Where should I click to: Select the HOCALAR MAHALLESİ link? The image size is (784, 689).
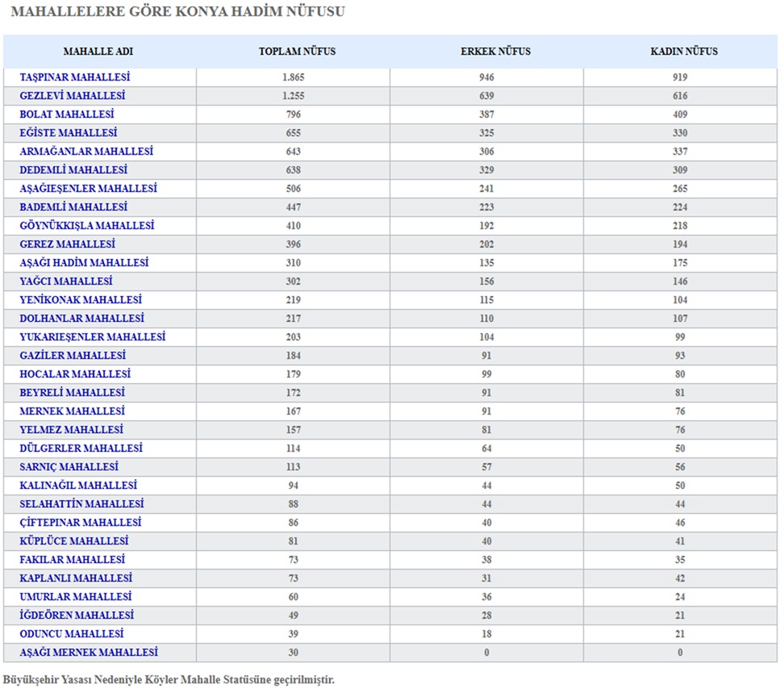tap(75, 374)
